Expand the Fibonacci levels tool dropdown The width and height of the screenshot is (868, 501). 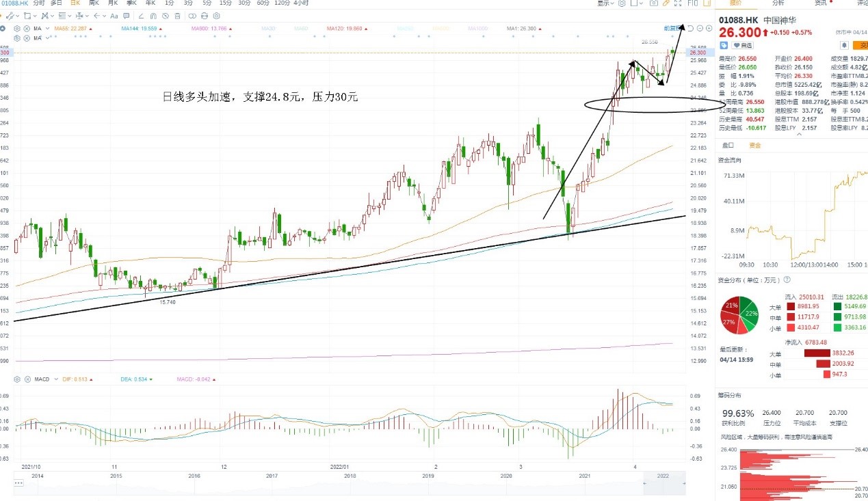click(70, 16)
